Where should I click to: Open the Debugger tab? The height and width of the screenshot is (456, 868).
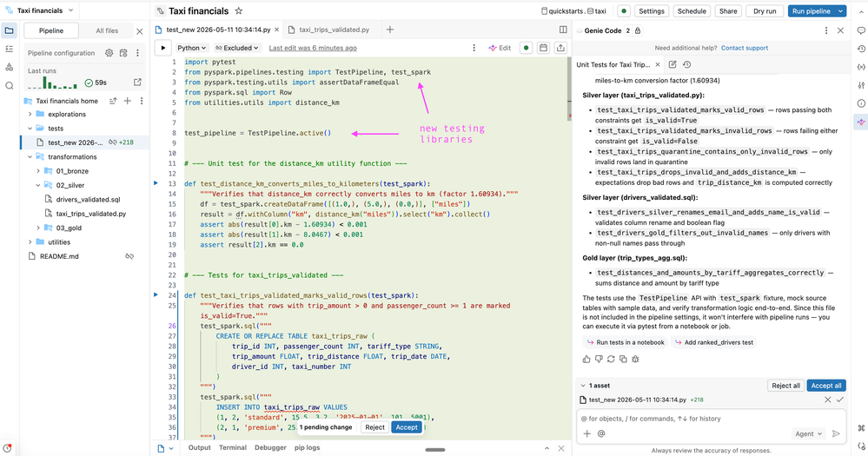tap(270, 447)
